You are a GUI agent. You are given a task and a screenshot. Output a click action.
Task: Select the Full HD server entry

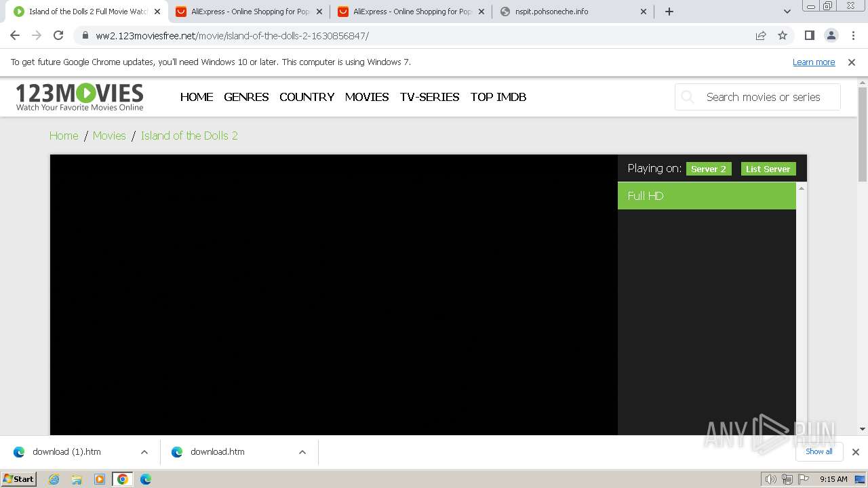pos(707,196)
